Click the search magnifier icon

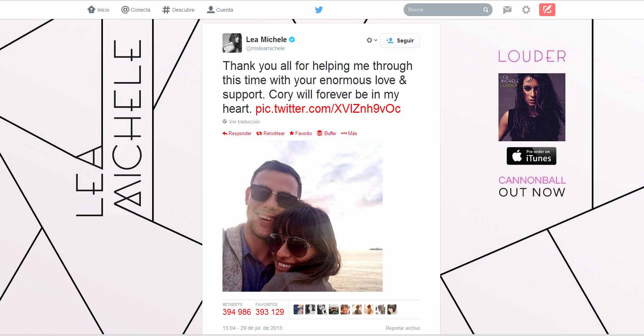pyautogui.click(x=486, y=10)
